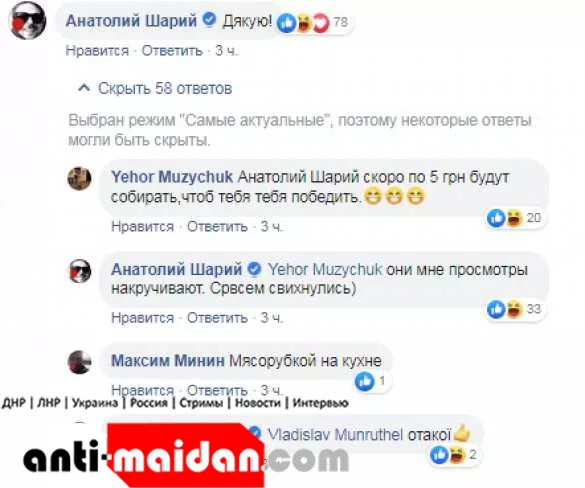Click the verified badge beside the top Анатолий Шарий name
The width and height of the screenshot is (585, 488).
click(x=209, y=19)
